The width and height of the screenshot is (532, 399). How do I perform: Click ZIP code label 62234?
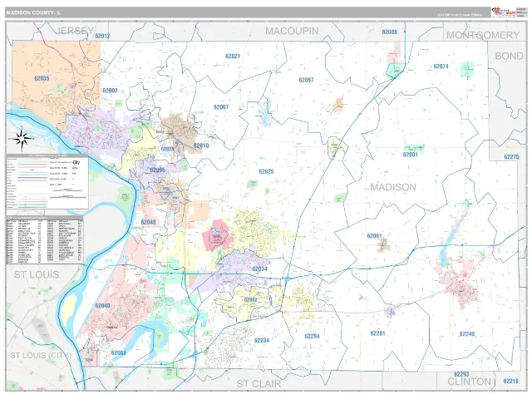(261, 340)
